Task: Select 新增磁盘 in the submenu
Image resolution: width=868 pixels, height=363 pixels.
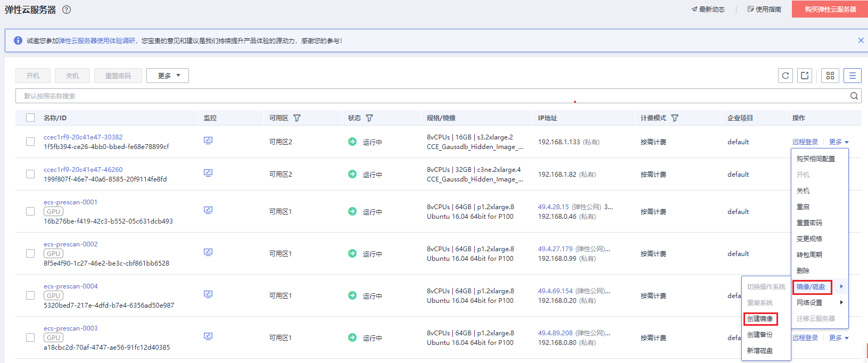Action: [x=760, y=351]
